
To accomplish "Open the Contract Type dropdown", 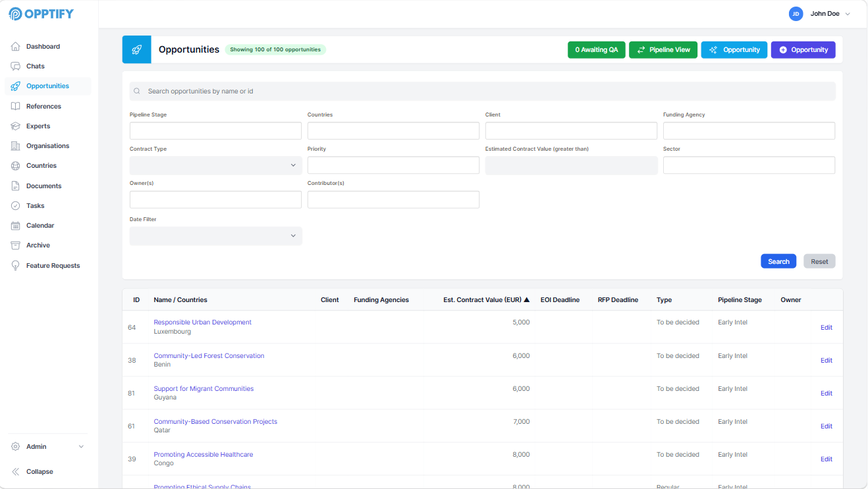I will 215,165.
